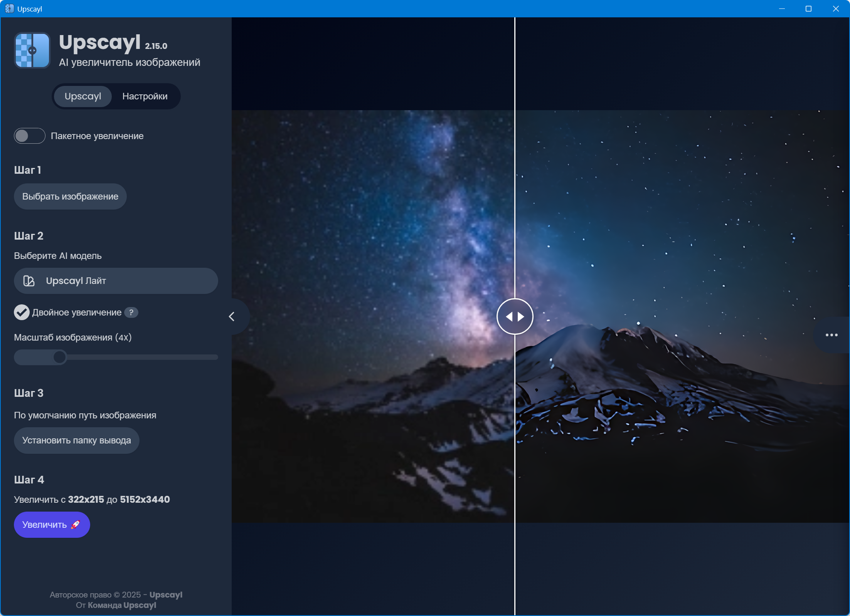Screen dimensions: 850x616
Task: Maximize the Upscayl window
Action: pyautogui.click(x=808, y=8)
